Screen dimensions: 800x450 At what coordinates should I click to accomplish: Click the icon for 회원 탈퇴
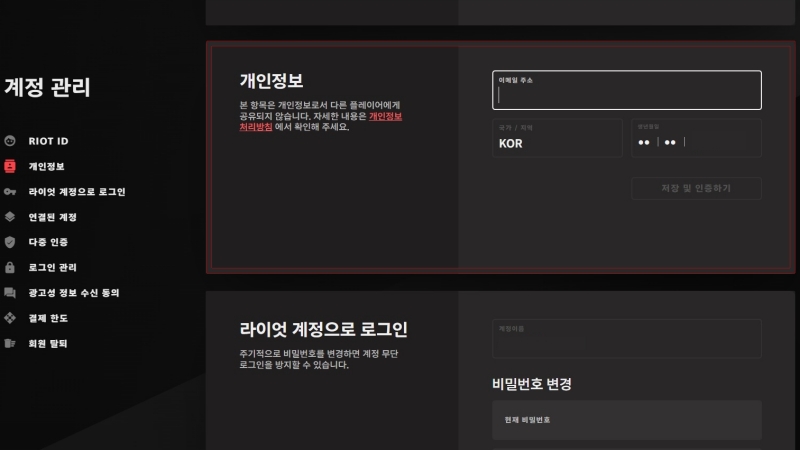10,343
